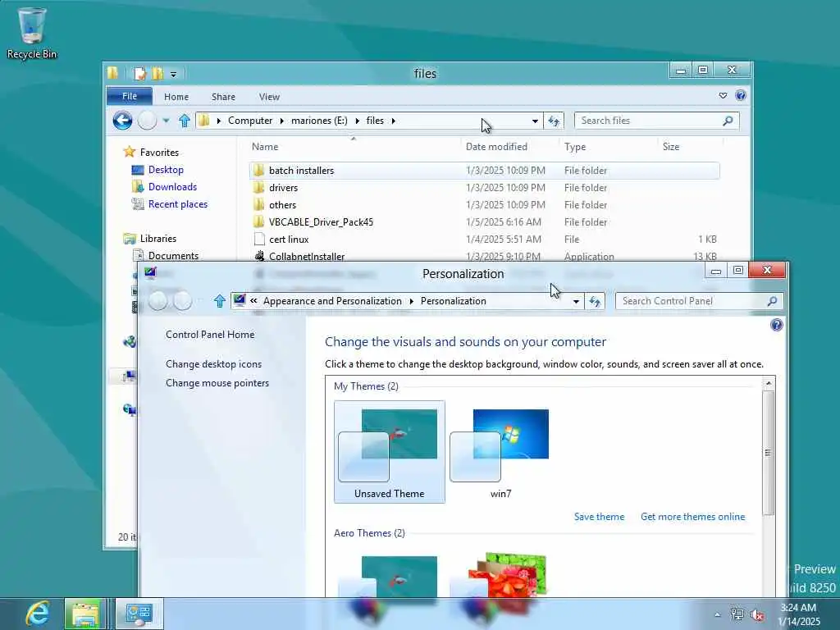
Task: Click the themes list scroll up arrow
Action: (768, 383)
